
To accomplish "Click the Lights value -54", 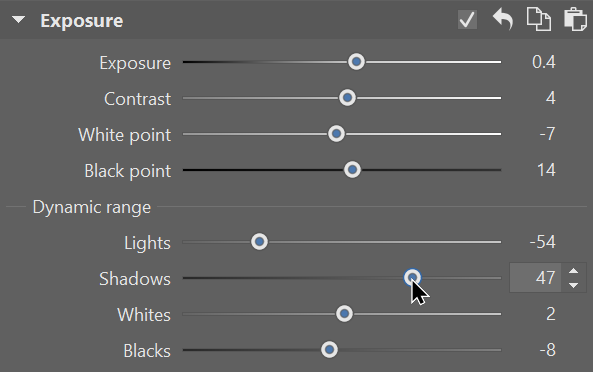I will coord(542,242).
